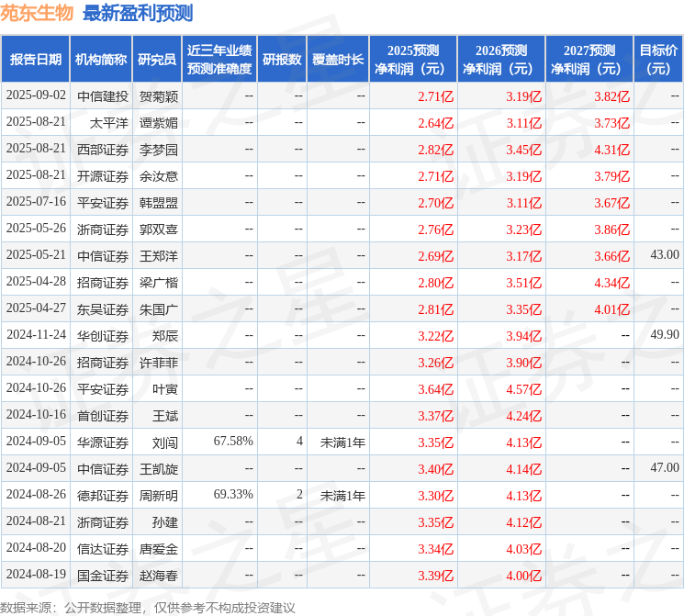Click institution 中信建投
684x616 pixels.
click(x=103, y=96)
